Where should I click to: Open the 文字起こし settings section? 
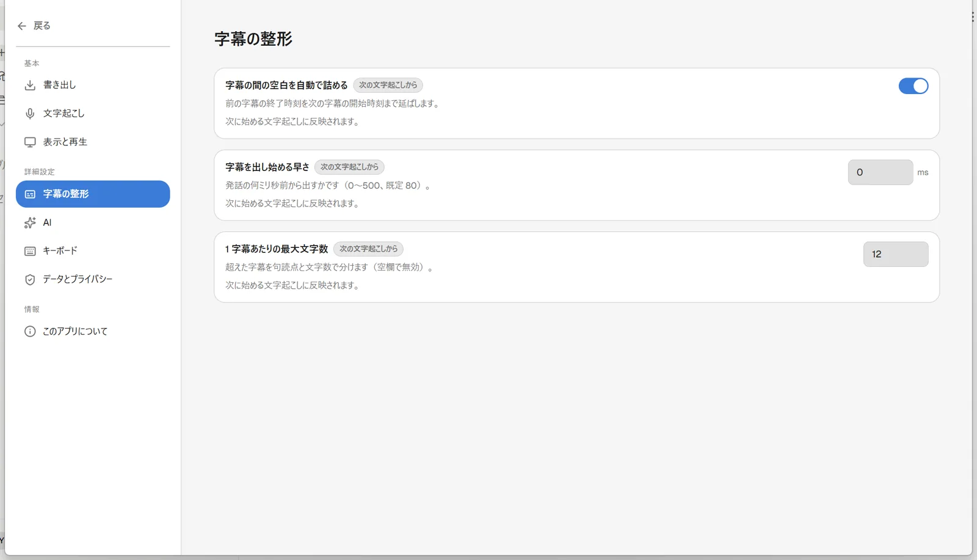(93, 114)
